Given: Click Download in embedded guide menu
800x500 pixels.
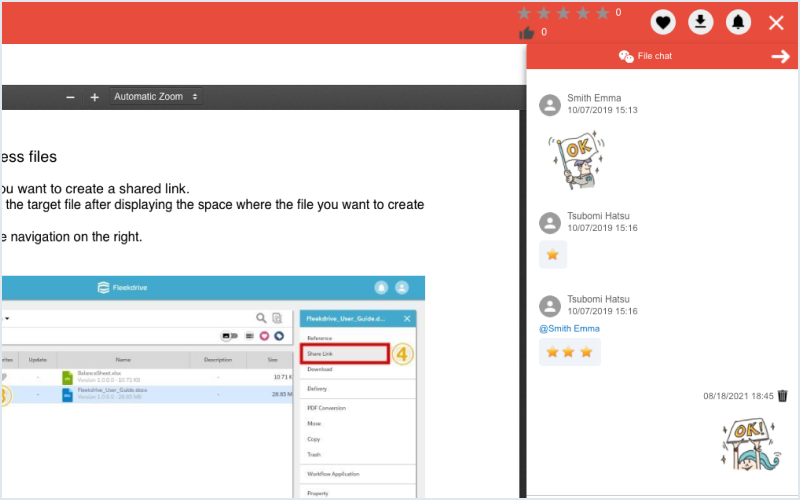Looking at the screenshot, I should (x=320, y=369).
